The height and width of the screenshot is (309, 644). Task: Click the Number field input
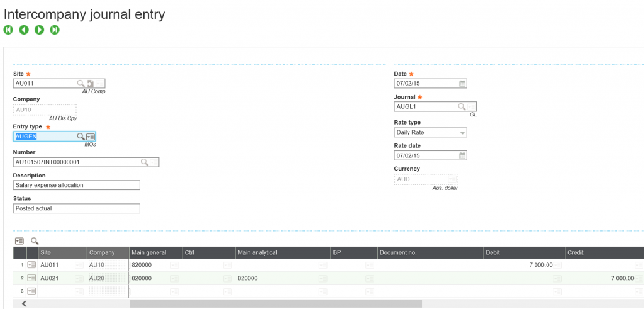(x=75, y=162)
